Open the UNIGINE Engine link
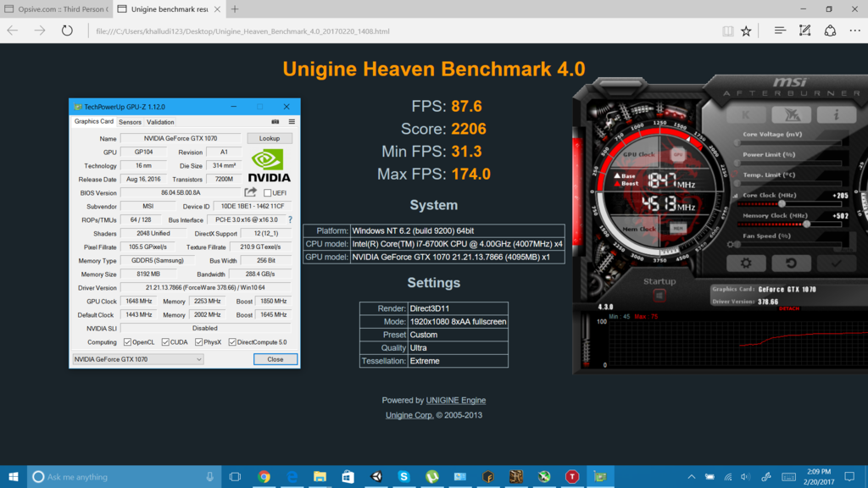Image resolution: width=868 pixels, height=488 pixels. [455, 400]
